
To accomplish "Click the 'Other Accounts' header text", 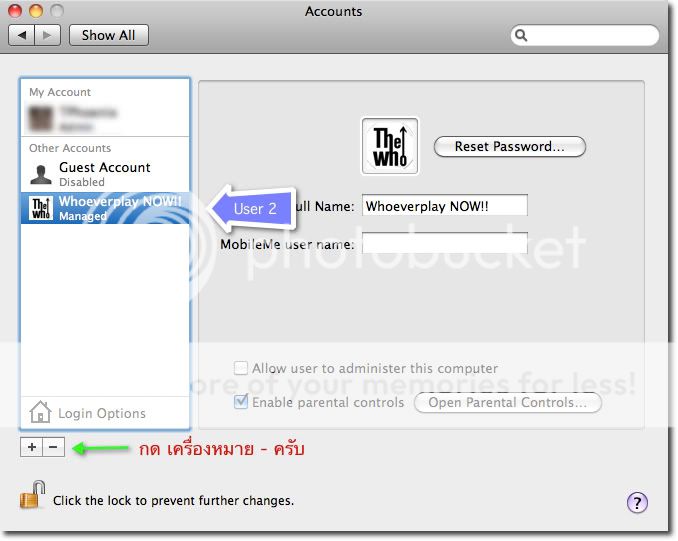I will coord(70,148).
